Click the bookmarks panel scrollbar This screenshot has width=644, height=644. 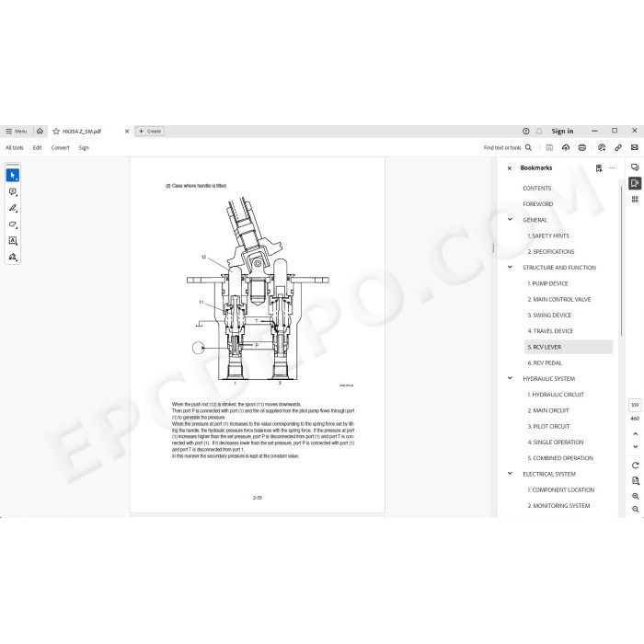click(x=621, y=261)
